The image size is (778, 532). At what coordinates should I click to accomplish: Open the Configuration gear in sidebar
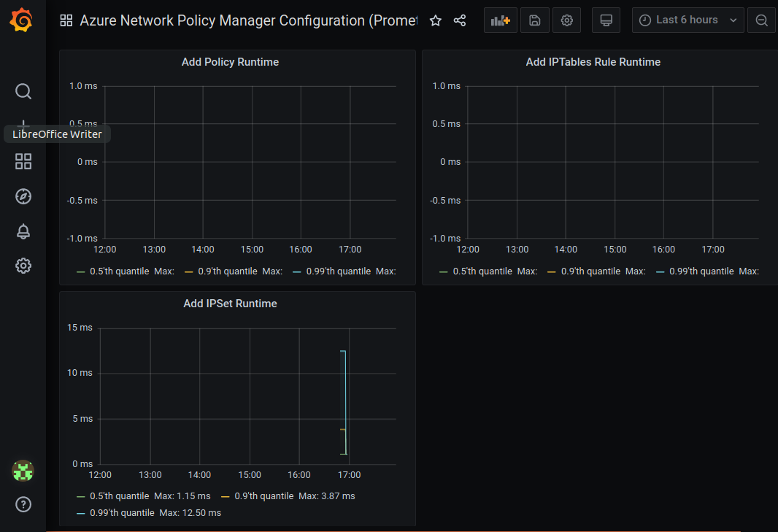(x=23, y=266)
